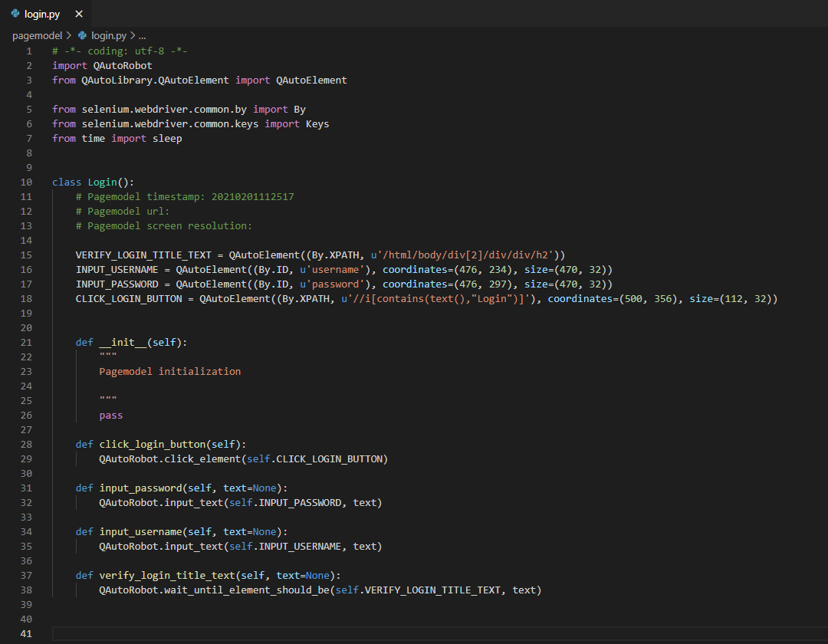Click the INPUT_PASSWORD variable on line 17
Viewport: 828px width, 644px height.
[117, 284]
